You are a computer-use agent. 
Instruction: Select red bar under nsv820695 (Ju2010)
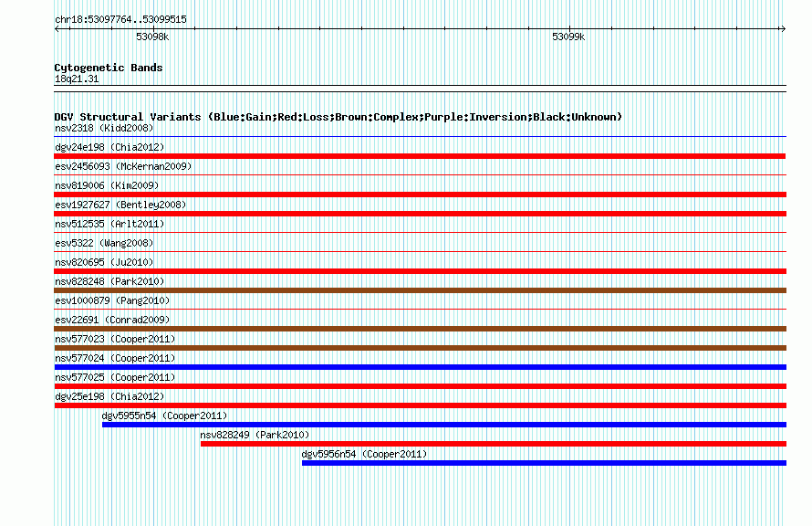pyautogui.click(x=420, y=271)
